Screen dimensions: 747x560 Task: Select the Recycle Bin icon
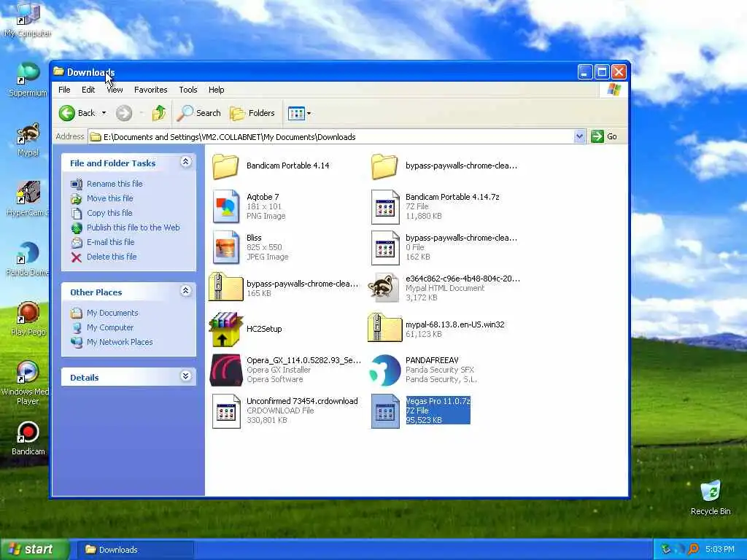pyautogui.click(x=711, y=497)
